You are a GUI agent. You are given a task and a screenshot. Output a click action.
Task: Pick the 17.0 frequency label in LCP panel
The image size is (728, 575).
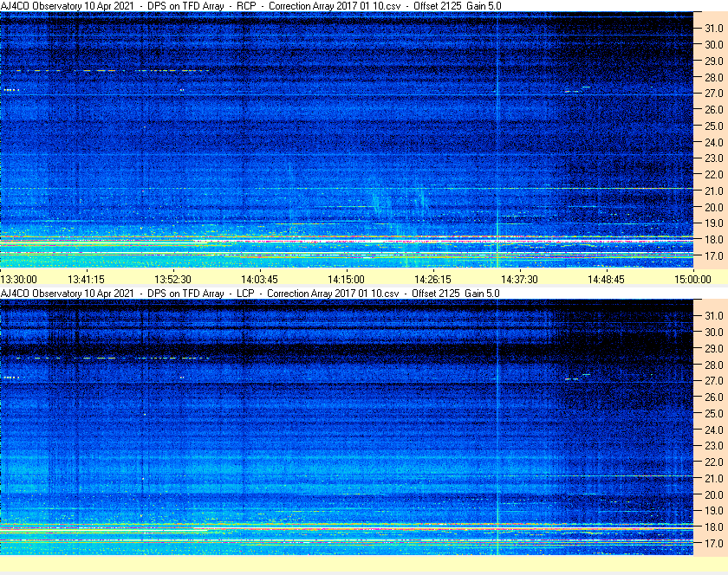pos(714,543)
